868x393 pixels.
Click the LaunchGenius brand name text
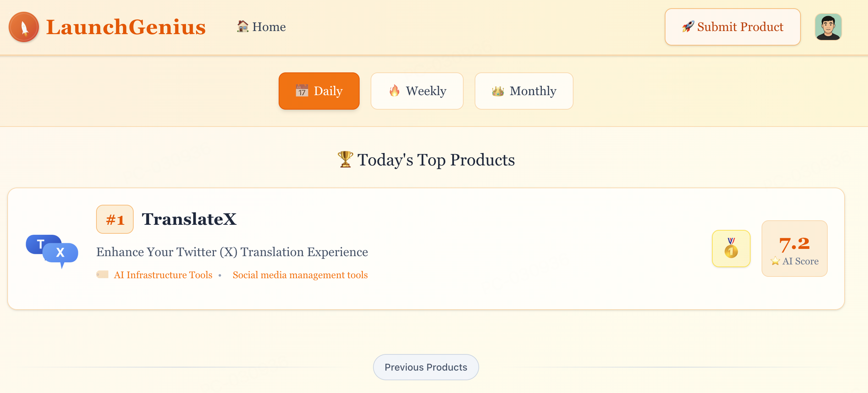click(x=126, y=27)
